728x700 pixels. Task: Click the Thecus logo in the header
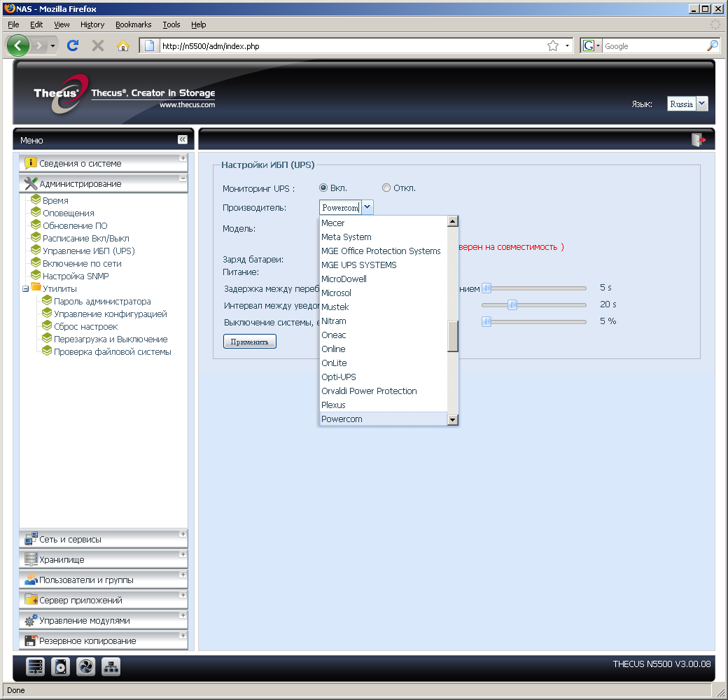[x=60, y=94]
